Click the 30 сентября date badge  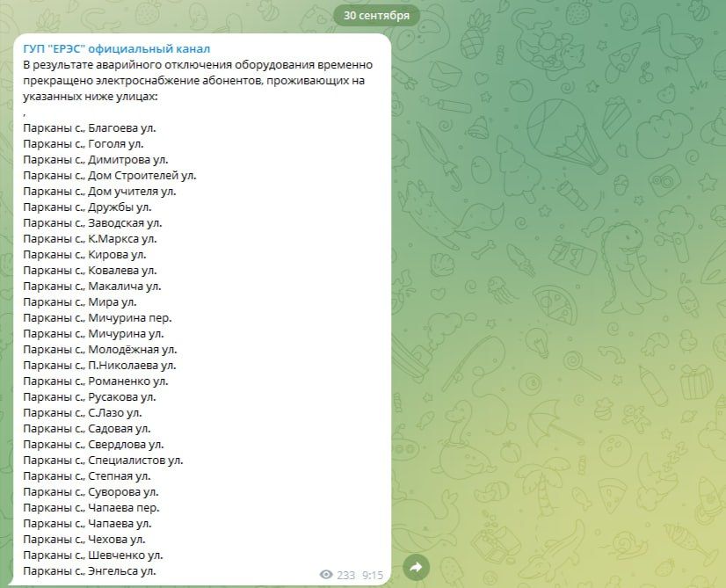(x=376, y=15)
